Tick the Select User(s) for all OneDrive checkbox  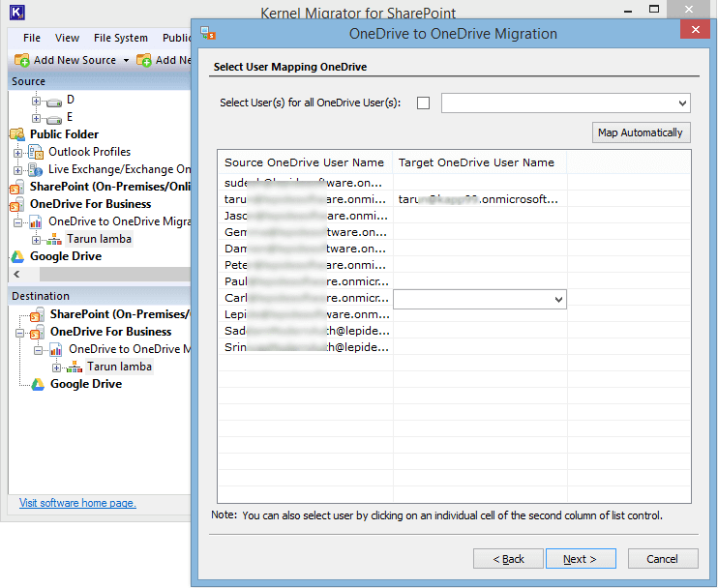(423, 103)
